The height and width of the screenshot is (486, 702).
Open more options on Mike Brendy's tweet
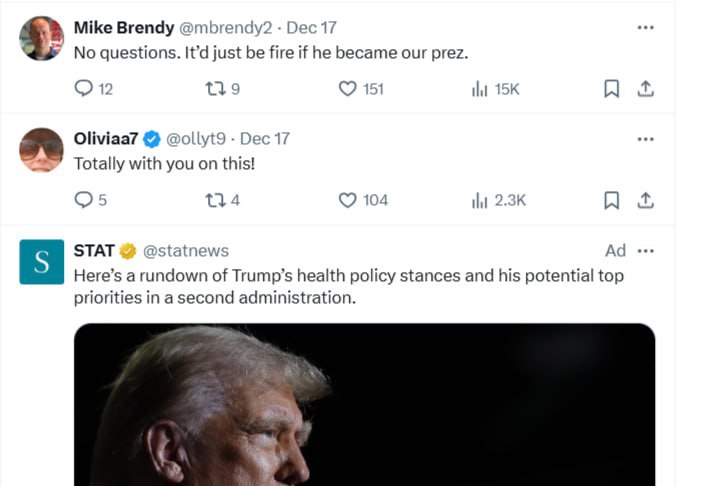pyautogui.click(x=646, y=28)
